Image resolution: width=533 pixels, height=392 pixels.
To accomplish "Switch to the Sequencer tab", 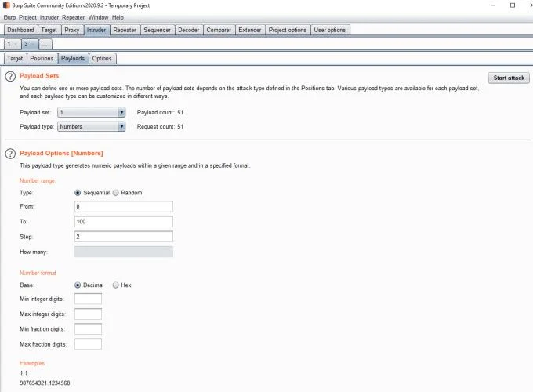I will (x=157, y=30).
